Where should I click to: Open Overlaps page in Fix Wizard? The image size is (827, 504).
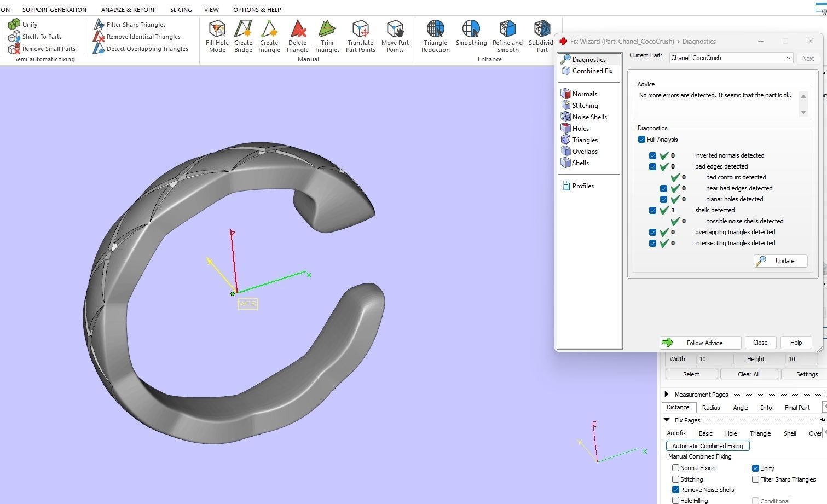tap(585, 152)
